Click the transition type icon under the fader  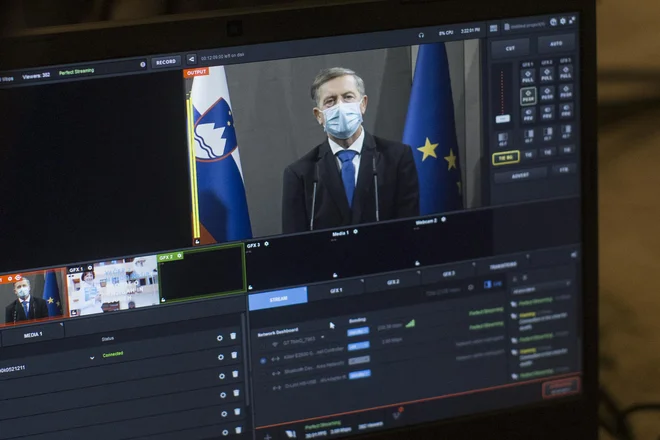coord(503,138)
